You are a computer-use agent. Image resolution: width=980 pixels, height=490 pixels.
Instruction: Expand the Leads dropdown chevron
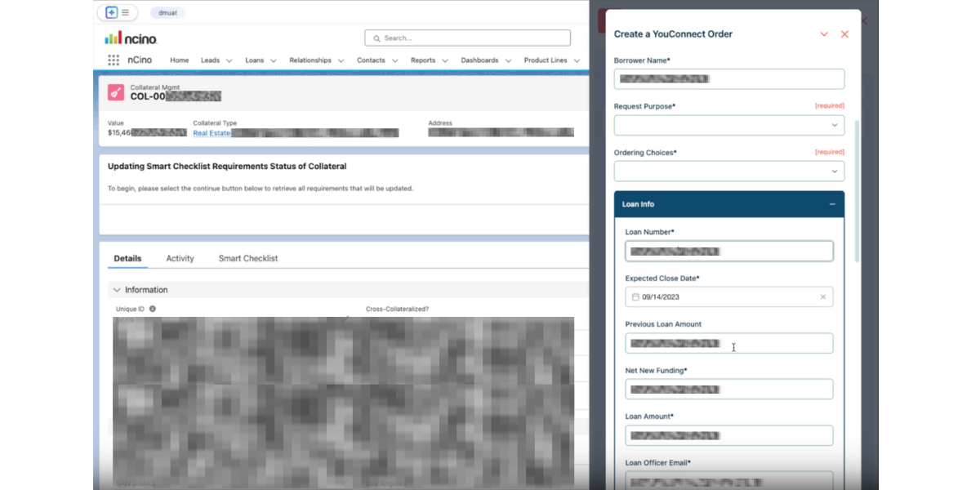(229, 60)
